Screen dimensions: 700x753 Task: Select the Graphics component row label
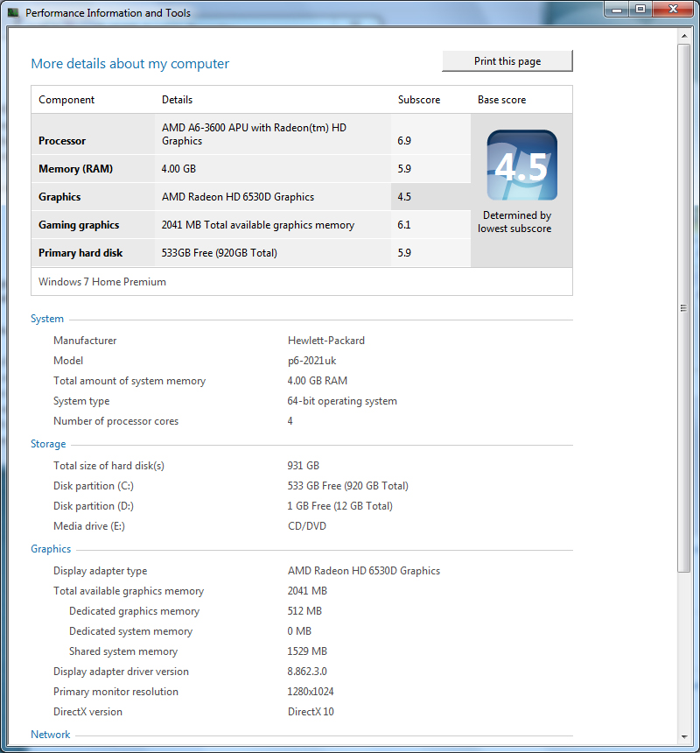[59, 196]
